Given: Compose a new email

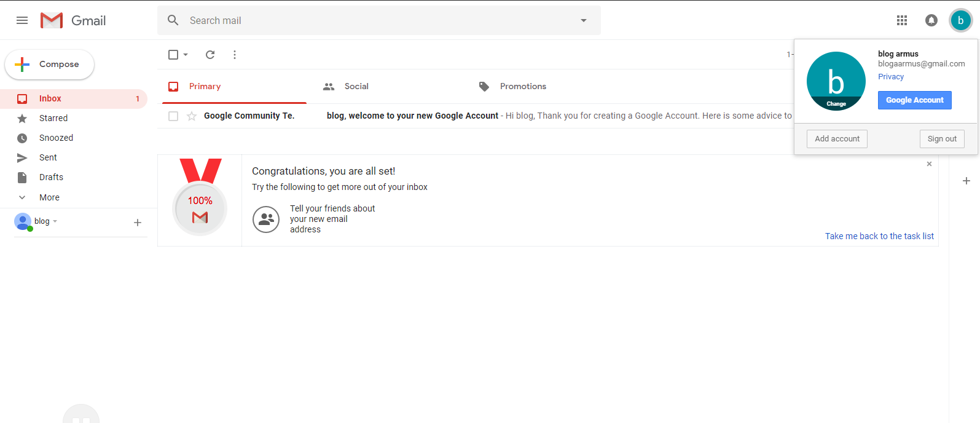Looking at the screenshot, I should coord(49,64).
